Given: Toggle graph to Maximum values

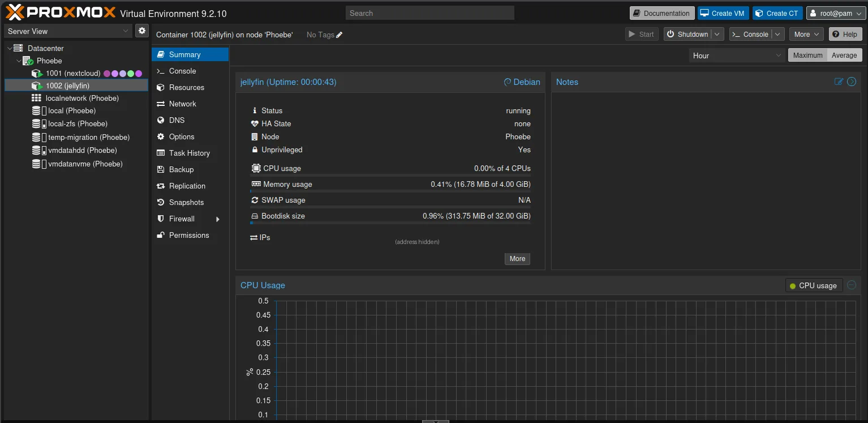Looking at the screenshot, I should click(x=807, y=55).
